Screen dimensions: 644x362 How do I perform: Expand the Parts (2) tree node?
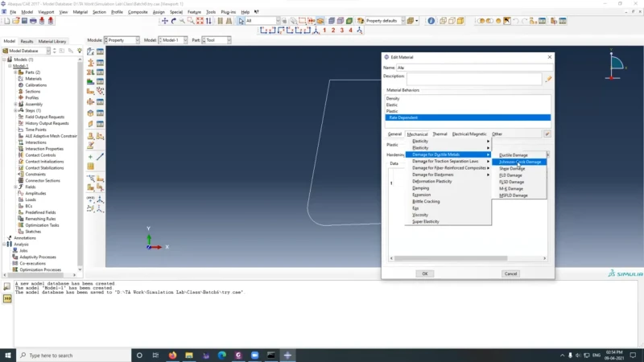tap(15, 72)
